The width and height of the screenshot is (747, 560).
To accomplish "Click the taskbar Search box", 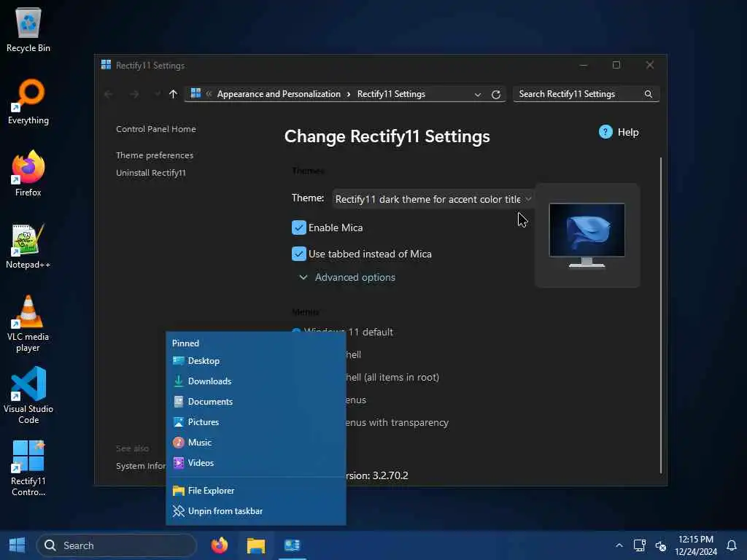I will 116,545.
